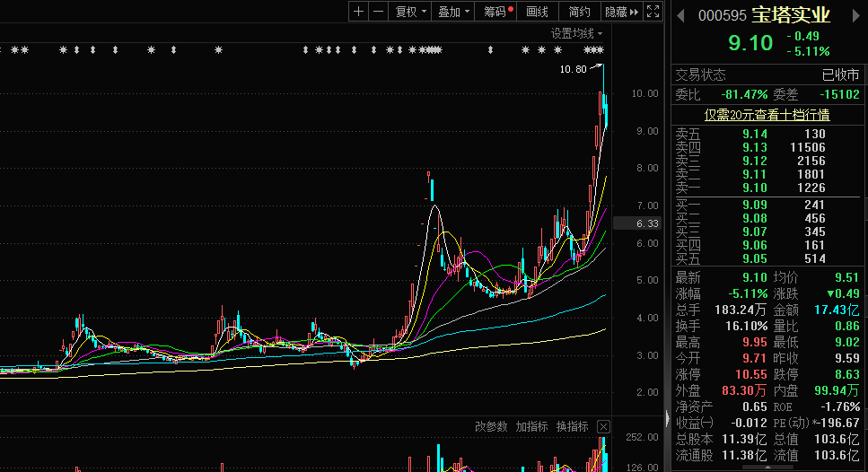Toggle 筹码 chip distribution view
This screenshot has height=472, width=868.
496,12
